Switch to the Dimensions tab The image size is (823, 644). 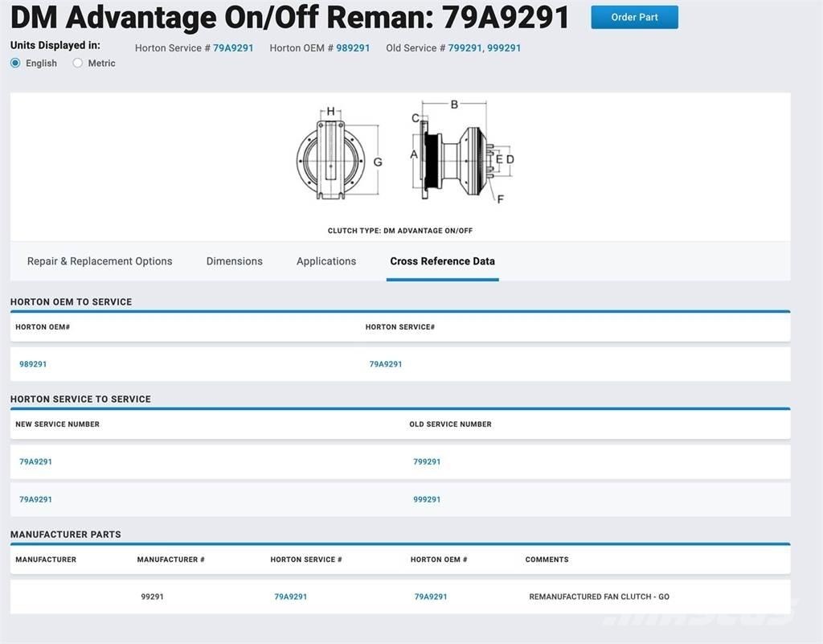234,261
